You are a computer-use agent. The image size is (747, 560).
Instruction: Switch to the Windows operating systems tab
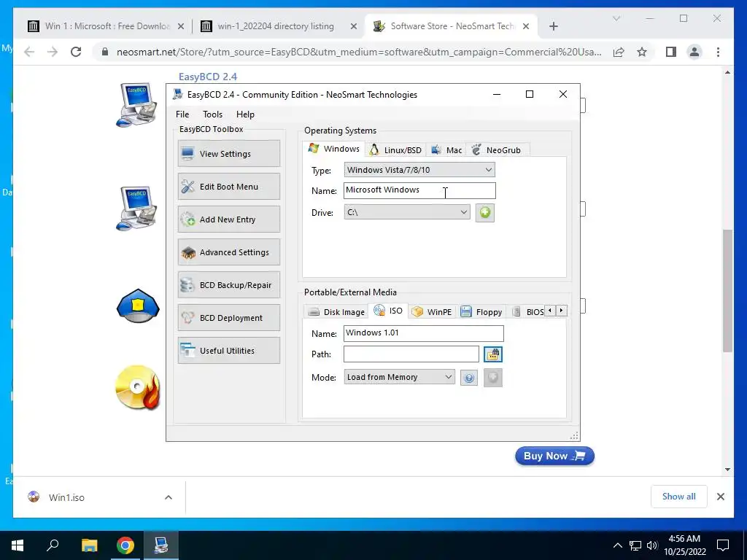point(334,149)
